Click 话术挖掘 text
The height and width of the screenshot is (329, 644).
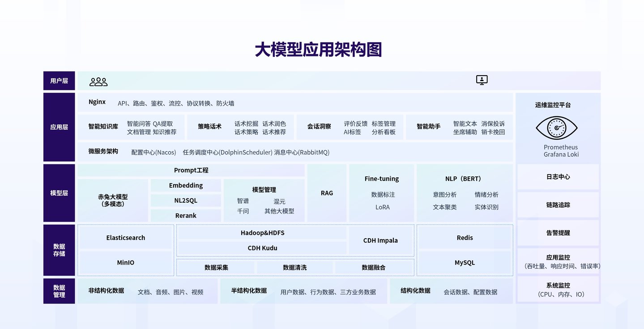pyautogui.click(x=246, y=124)
